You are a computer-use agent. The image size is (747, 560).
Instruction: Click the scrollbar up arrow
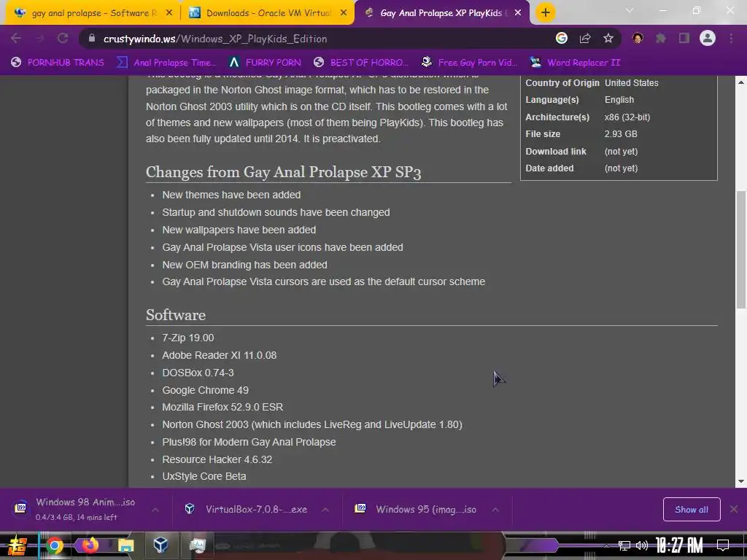(741, 82)
